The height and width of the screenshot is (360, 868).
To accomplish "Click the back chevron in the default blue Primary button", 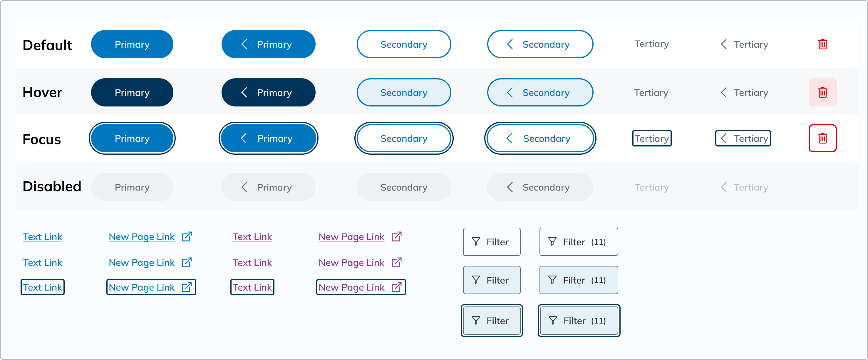I will 244,44.
